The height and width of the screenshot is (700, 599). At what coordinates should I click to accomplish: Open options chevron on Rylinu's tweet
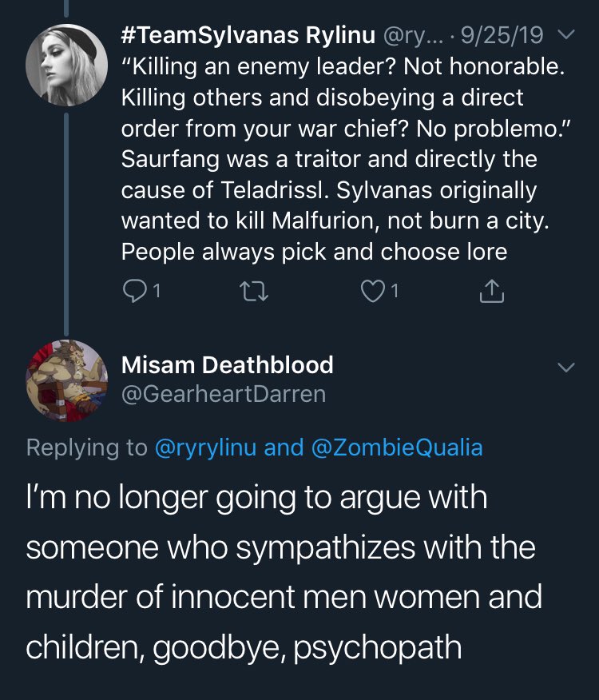coord(565,35)
